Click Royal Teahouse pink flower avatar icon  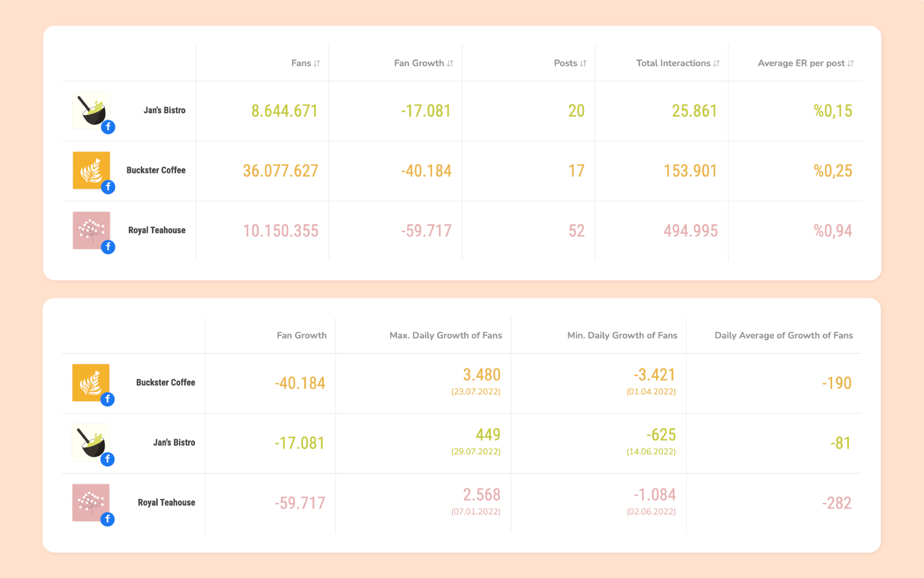[x=91, y=229]
